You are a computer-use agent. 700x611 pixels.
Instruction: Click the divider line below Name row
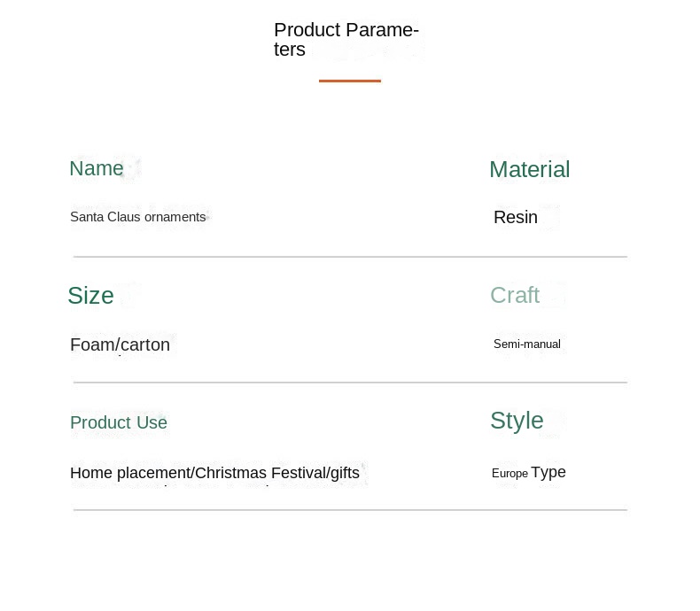(x=351, y=257)
